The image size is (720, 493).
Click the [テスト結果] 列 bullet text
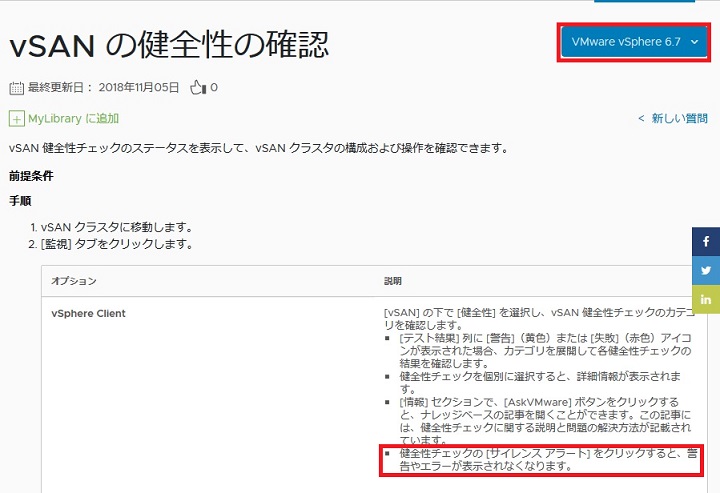click(x=545, y=351)
